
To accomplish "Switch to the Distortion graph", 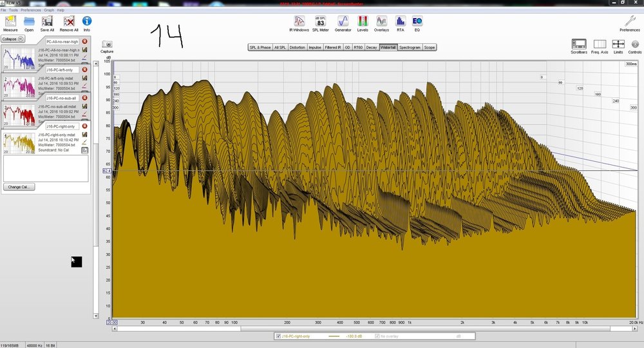I will [x=297, y=47].
